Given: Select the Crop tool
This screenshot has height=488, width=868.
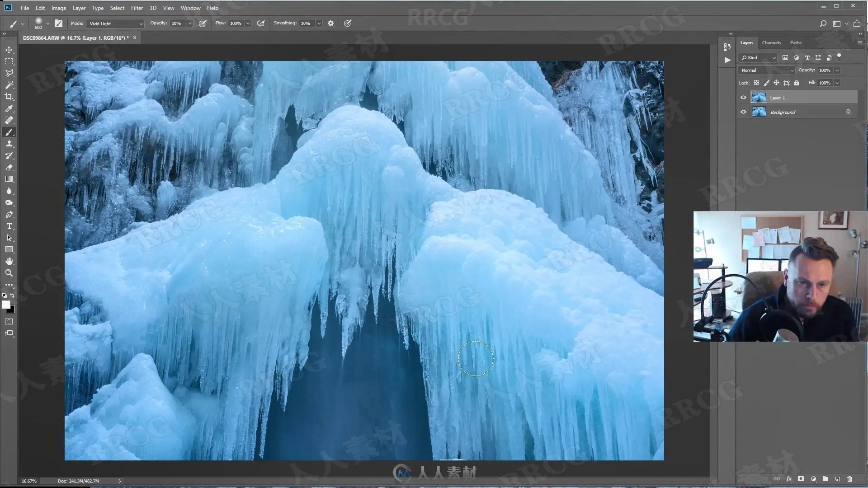Looking at the screenshot, I should click(x=9, y=97).
